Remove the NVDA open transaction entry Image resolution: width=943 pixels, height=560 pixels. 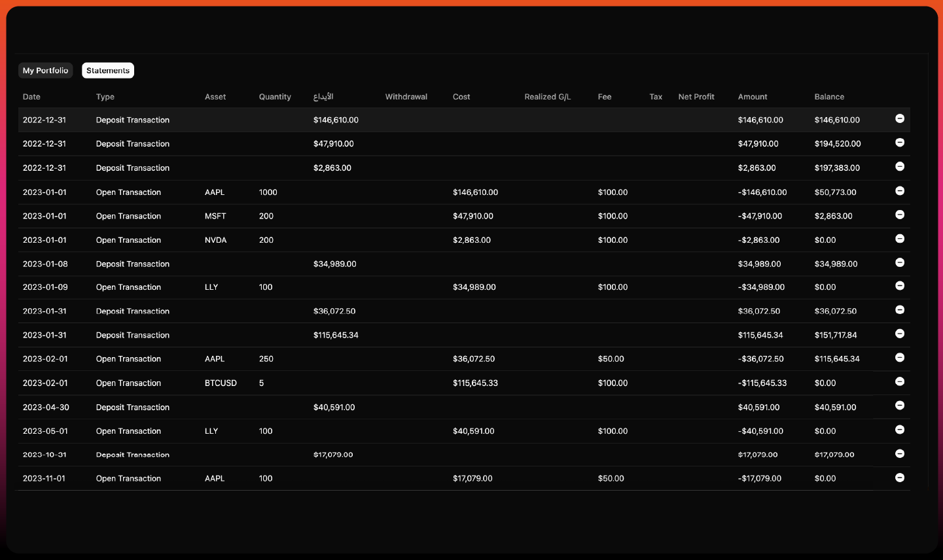click(900, 239)
